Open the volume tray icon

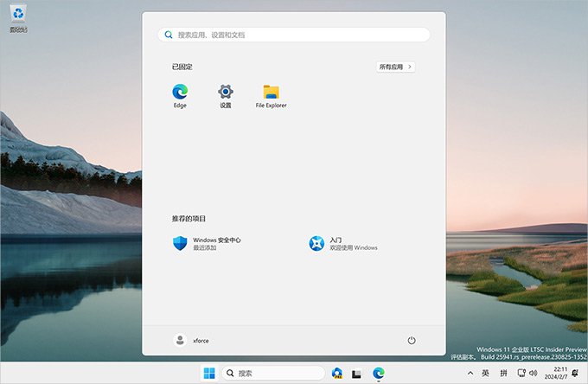coord(533,373)
